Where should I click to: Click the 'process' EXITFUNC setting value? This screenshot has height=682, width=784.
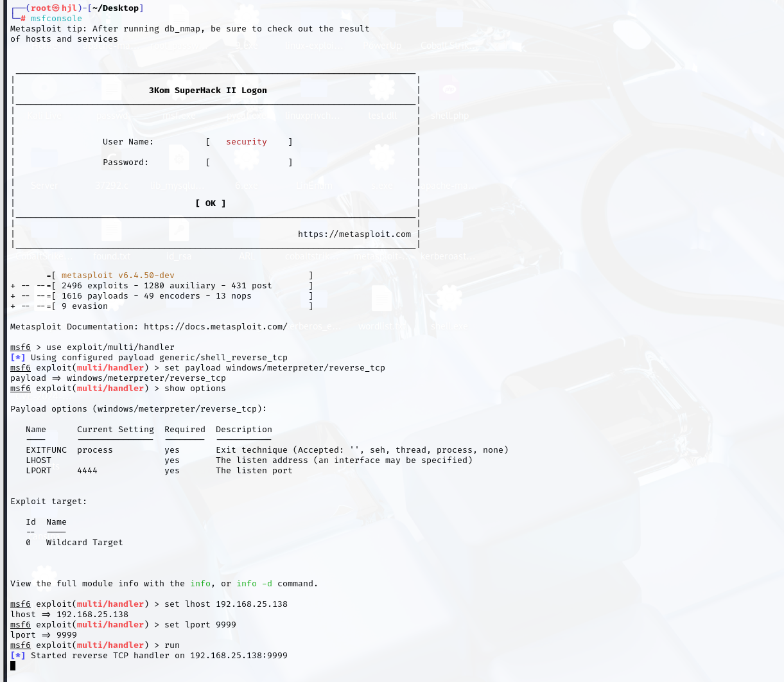pos(95,450)
